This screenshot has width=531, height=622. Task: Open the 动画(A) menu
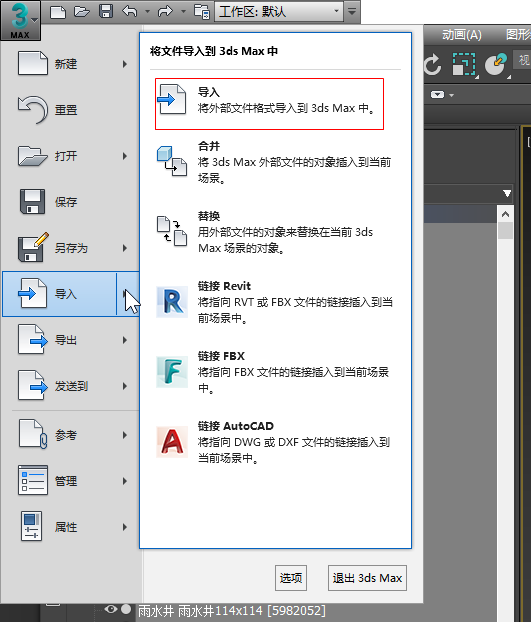click(462, 35)
